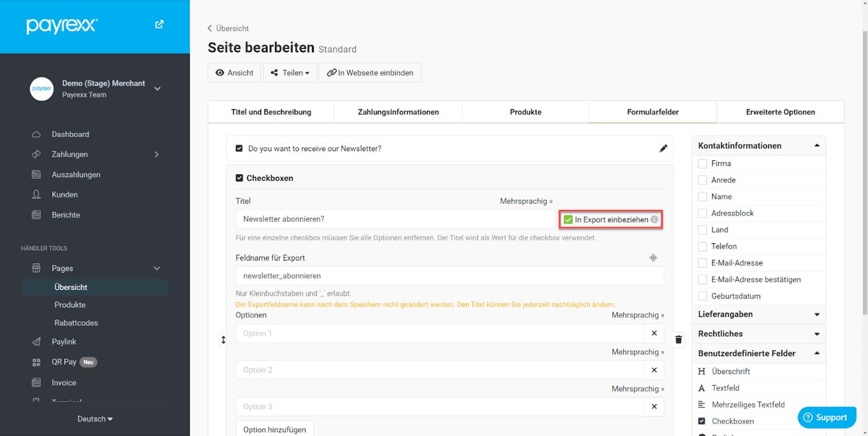Go back via the Übersicht link

pos(228,28)
